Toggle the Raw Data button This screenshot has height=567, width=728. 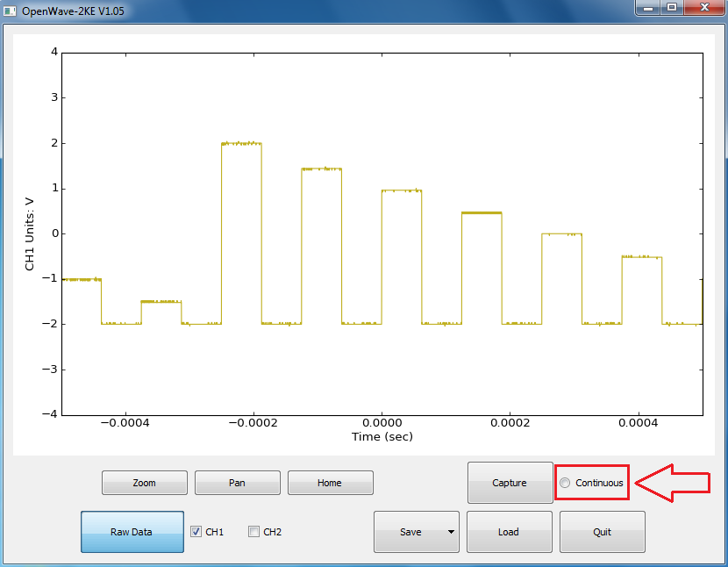pyautogui.click(x=132, y=532)
